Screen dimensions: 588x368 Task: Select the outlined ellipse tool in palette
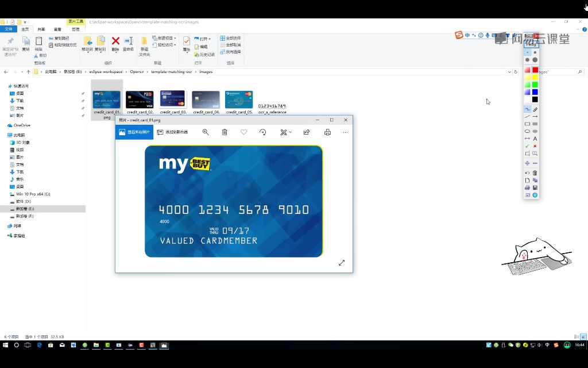pyautogui.click(x=527, y=131)
